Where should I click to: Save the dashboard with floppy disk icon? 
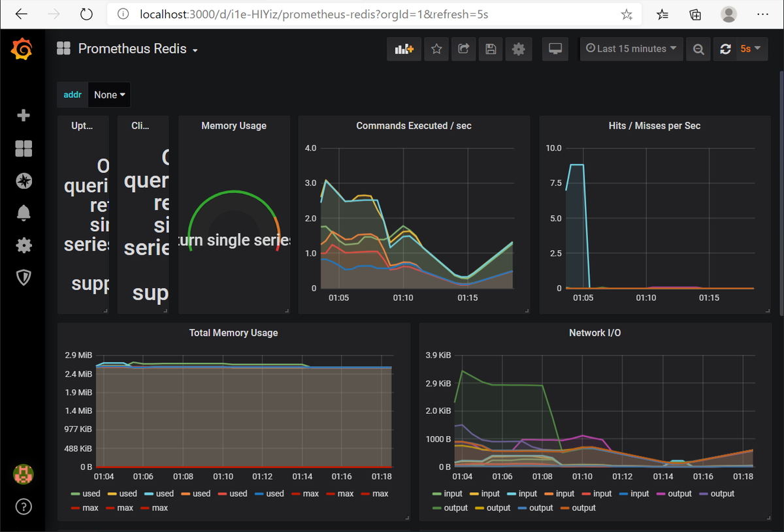pyautogui.click(x=491, y=49)
